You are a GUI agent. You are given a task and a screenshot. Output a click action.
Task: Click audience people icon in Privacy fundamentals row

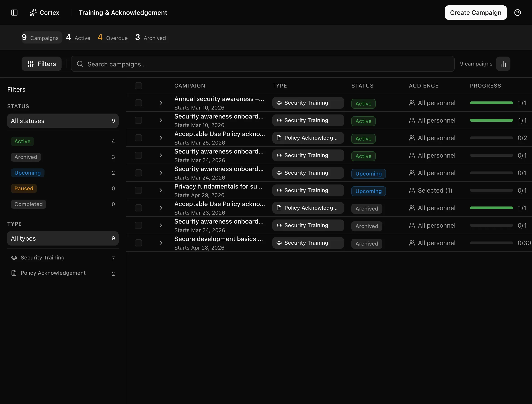pyautogui.click(x=412, y=191)
